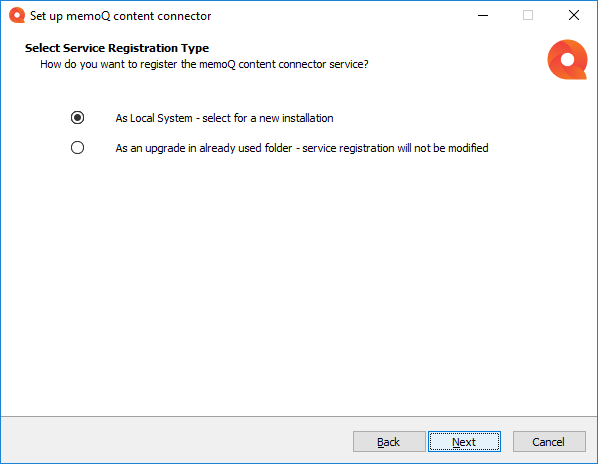Choose the upgrade in already used folder radio
Viewport: 598px width, 464px height.
pos(77,148)
